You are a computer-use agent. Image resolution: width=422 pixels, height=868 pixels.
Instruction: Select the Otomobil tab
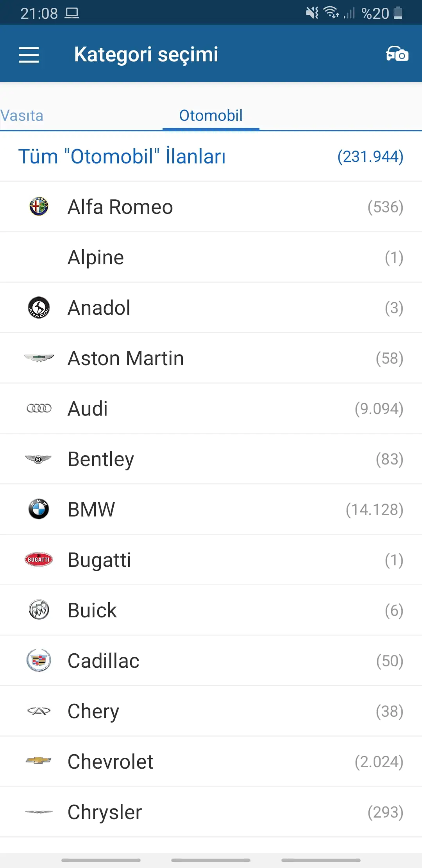coord(211,116)
